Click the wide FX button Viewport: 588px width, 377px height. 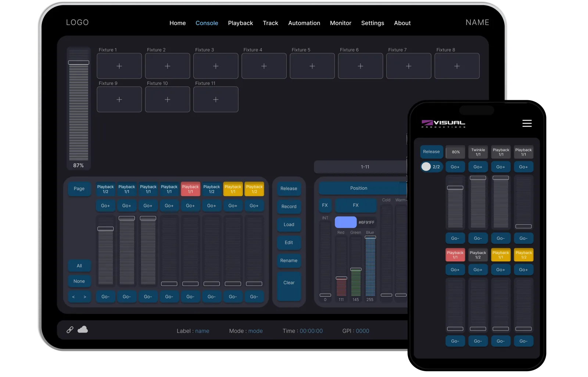coord(356,205)
